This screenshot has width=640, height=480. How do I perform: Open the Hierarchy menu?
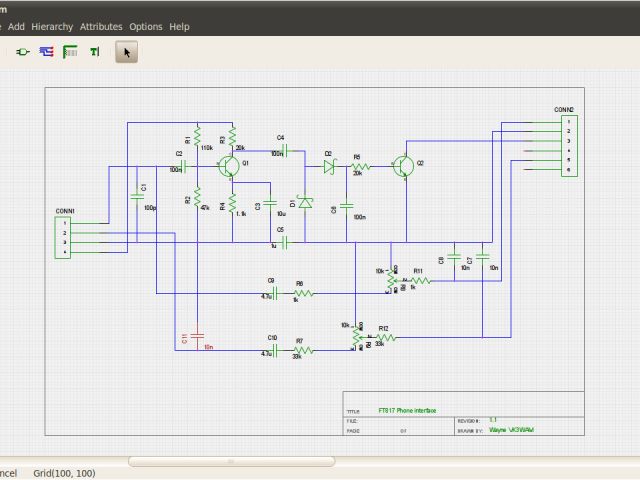(52, 26)
